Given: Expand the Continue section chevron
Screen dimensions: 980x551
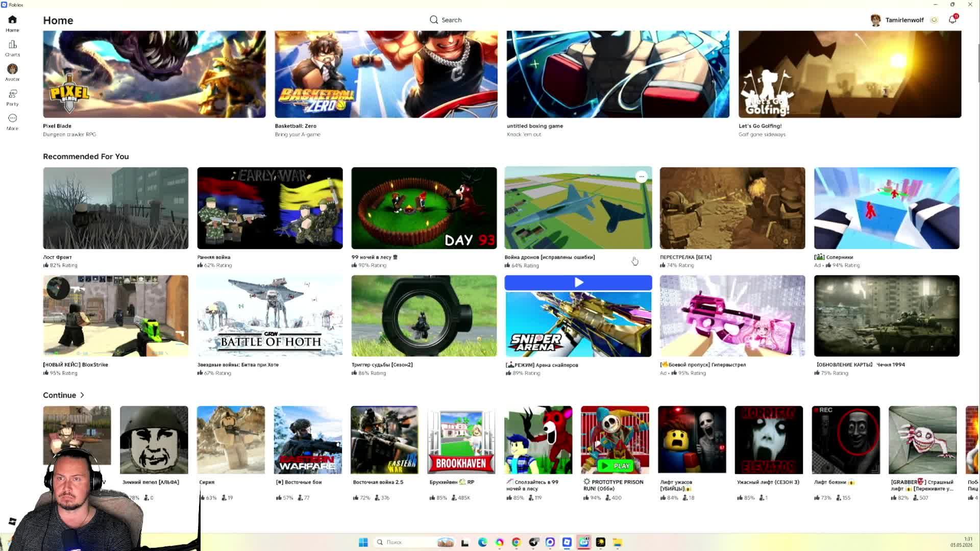Looking at the screenshot, I should click(x=82, y=395).
